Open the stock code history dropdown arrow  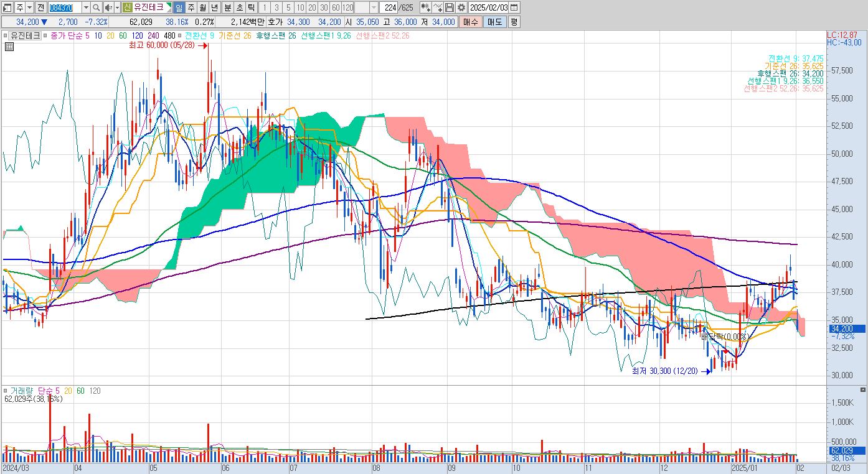coord(86,7)
